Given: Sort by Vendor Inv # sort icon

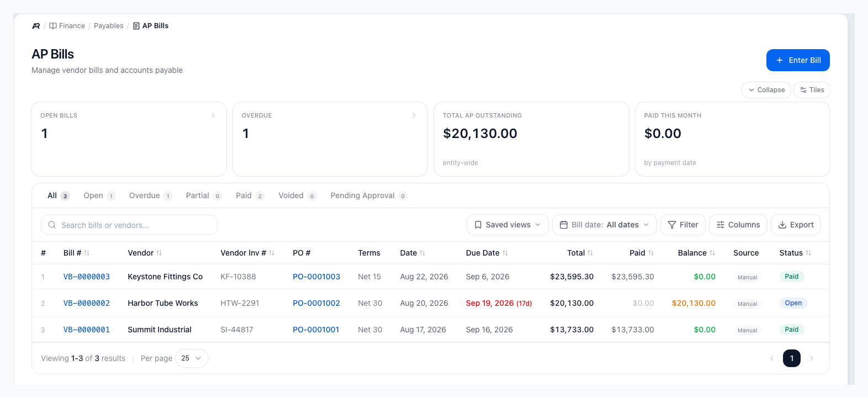Looking at the screenshot, I should [x=272, y=253].
